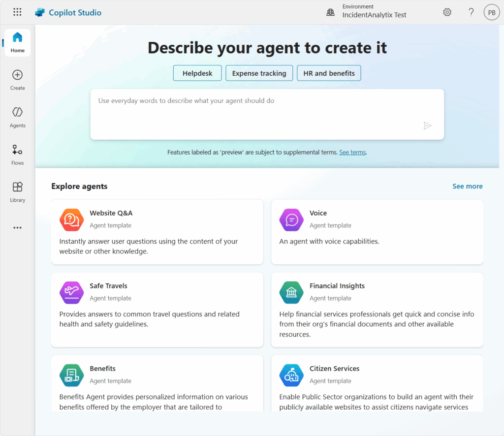Viewport: 504px width, 436px height.
Task: Click the Financial Insights template icon
Action: tap(291, 293)
